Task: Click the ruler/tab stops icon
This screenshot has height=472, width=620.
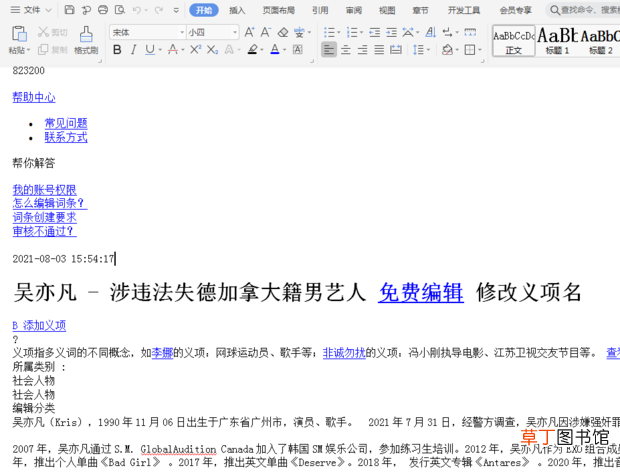Action: pyautogui.click(x=470, y=32)
